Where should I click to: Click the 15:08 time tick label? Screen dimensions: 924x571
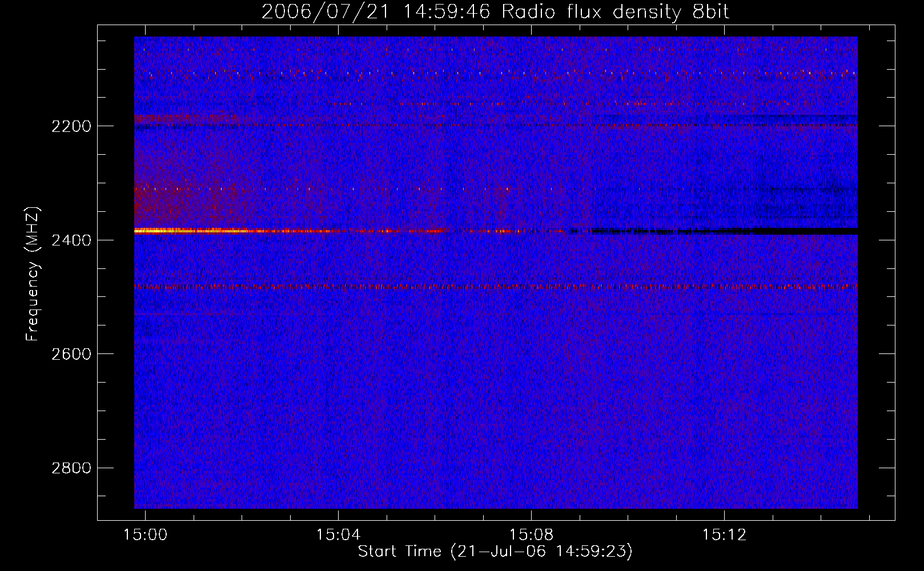pos(531,535)
